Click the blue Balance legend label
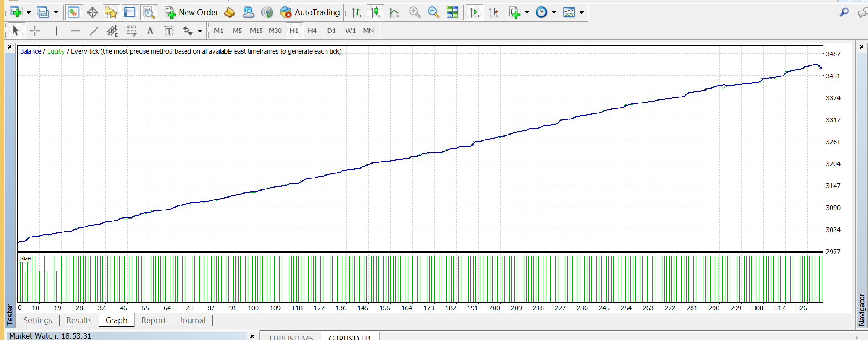 tap(31, 51)
